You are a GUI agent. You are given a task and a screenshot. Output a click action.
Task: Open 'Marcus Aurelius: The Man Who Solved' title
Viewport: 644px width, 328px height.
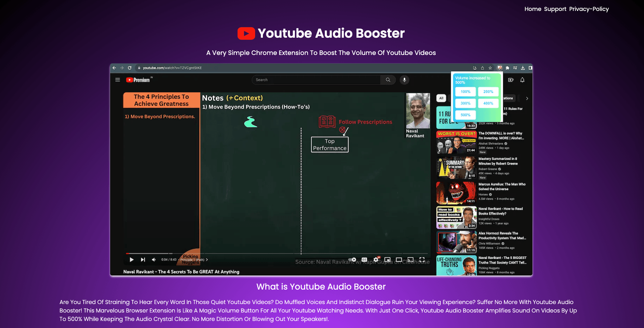[x=502, y=186]
